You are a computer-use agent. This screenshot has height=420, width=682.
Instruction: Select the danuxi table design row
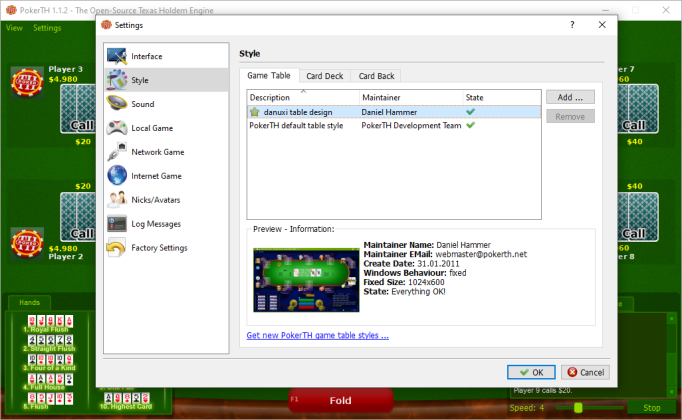coord(394,112)
